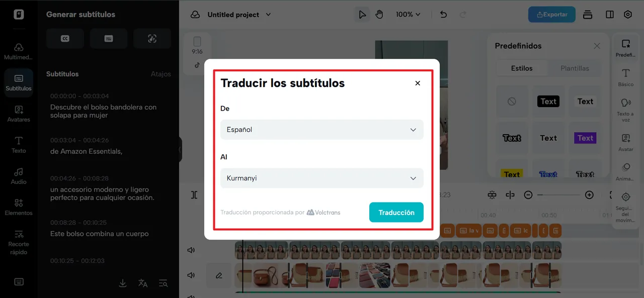Viewport: 644px width, 298px height.
Task: Click the download subtitles icon
Action: pyautogui.click(x=123, y=283)
